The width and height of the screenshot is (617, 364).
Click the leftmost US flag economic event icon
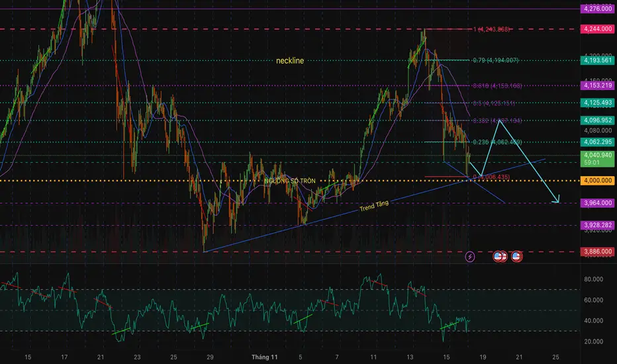[x=498, y=257]
